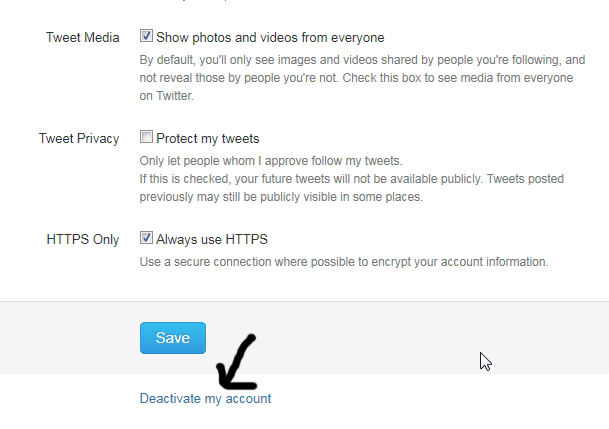Image resolution: width=609 pixels, height=429 pixels.
Task: Click the blue Save button
Action: (x=172, y=338)
